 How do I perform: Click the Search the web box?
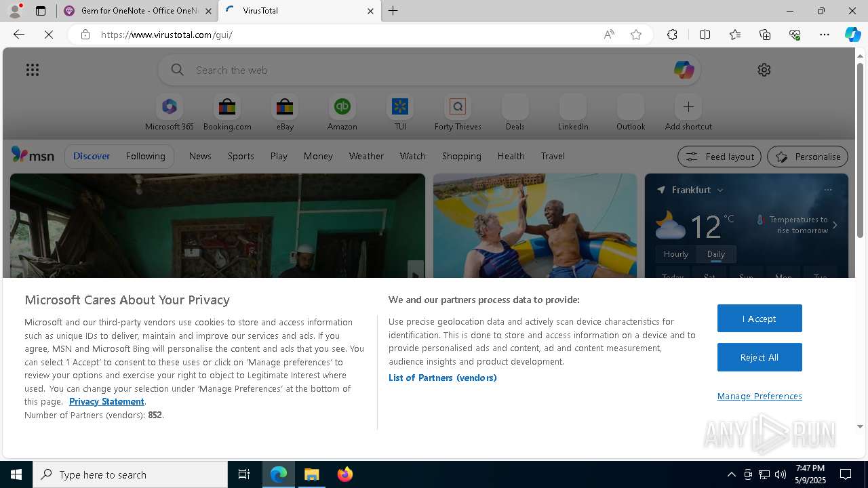pyautogui.click(x=429, y=70)
